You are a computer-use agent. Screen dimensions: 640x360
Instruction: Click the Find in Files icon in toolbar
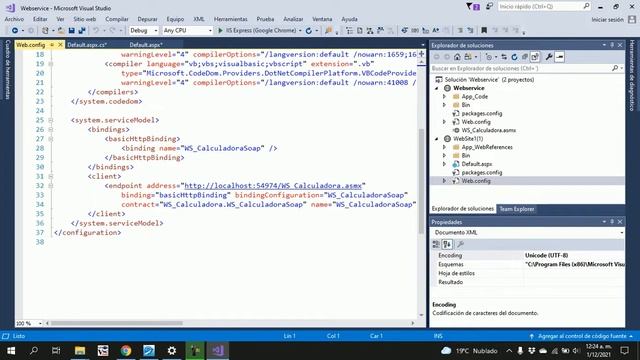(x=328, y=31)
